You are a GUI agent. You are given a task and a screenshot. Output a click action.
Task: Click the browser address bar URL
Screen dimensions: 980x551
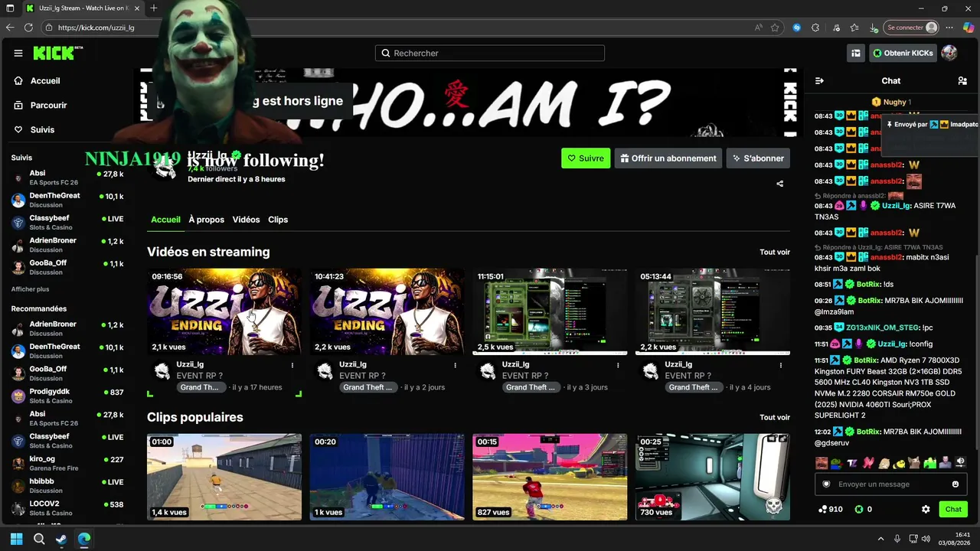[x=96, y=28]
